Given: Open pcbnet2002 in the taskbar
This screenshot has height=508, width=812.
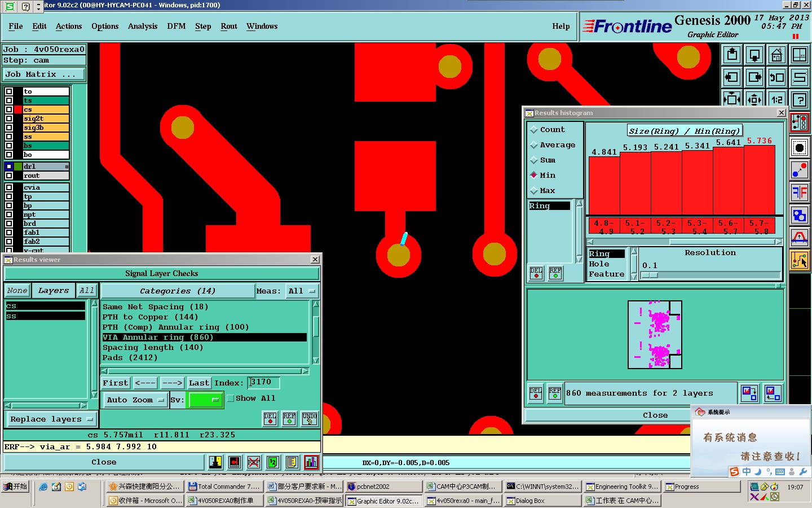Looking at the screenshot, I should tap(383, 487).
